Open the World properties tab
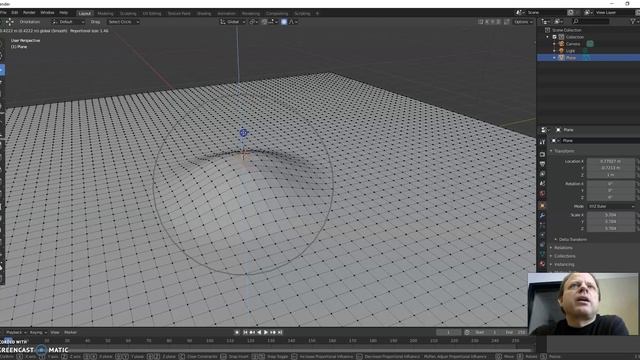The height and width of the screenshot is (360, 640). [542, 193]
